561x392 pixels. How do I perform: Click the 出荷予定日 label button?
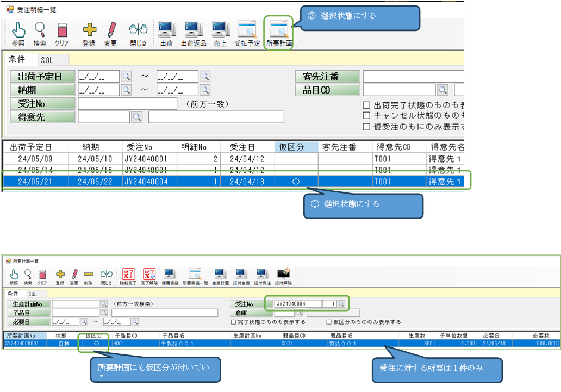42,77
